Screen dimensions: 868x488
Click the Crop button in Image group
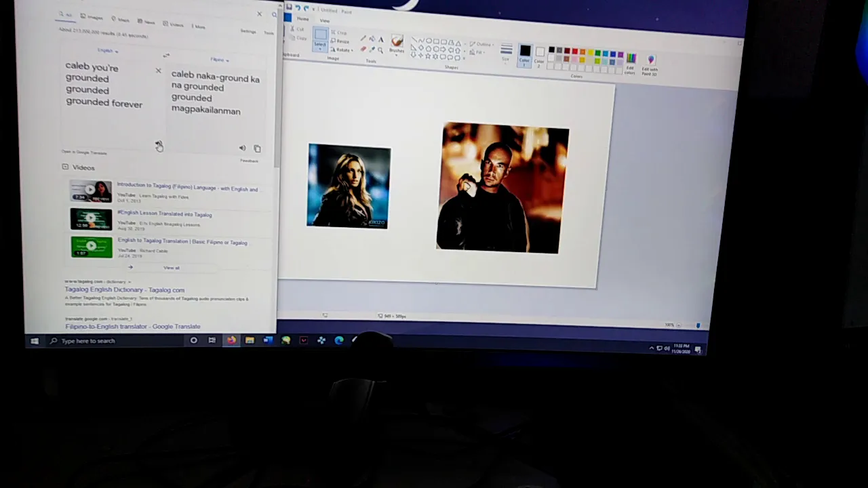pos(339,33)
